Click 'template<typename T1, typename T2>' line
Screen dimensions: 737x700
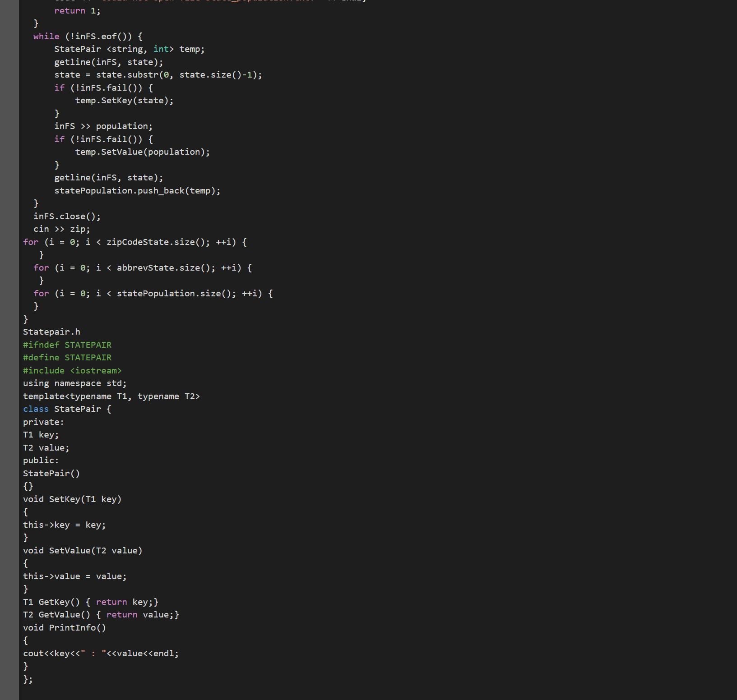pos(111,396)
